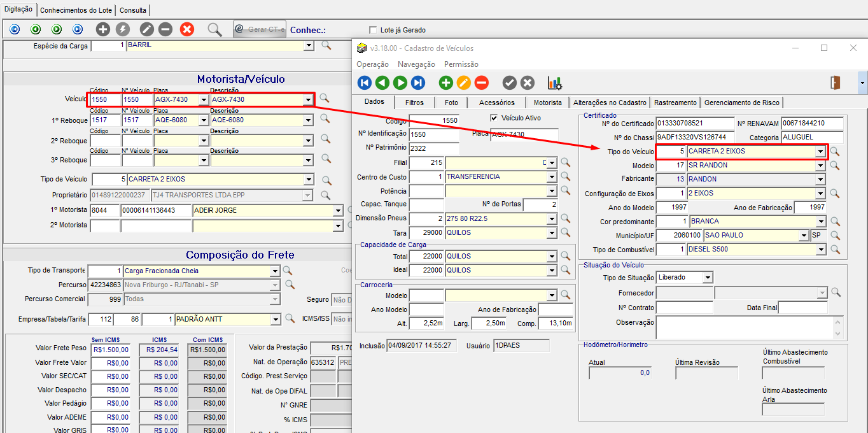Open the lookup magnifier next to Tipo do Veículo
Viewport: 868px width, 433px height.
835,152
